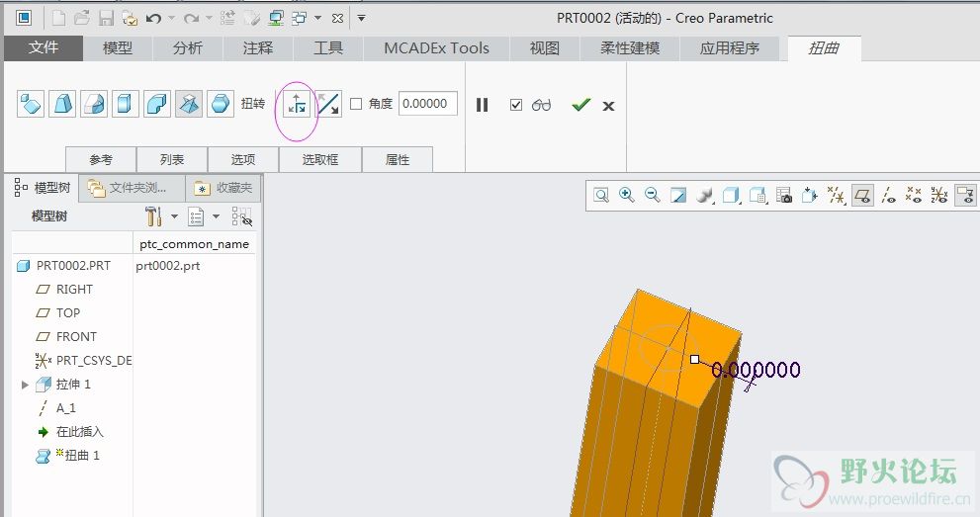980x517 pixels.
Task: Open the 列表 panel
Action: point(172,160)
